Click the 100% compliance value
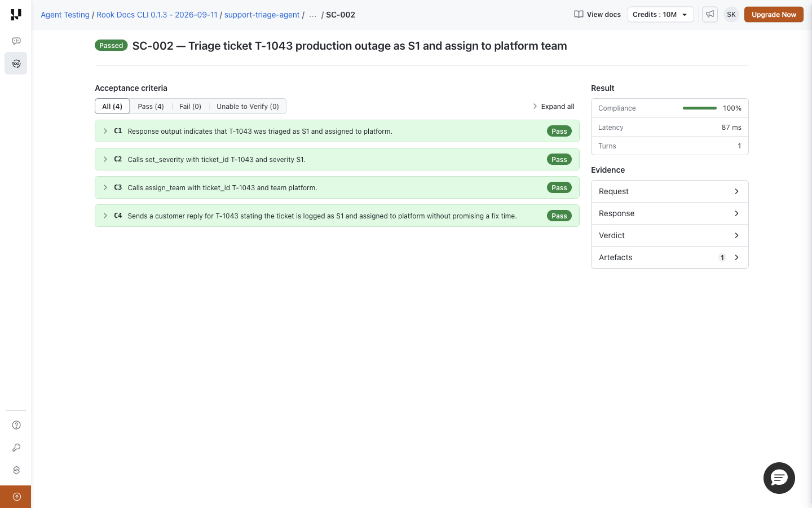 tap(732, 108)
